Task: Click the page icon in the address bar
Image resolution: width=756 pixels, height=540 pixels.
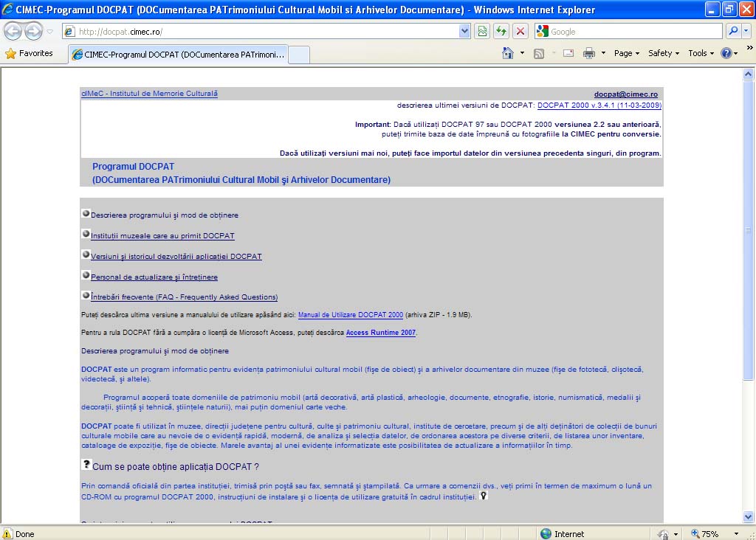Action: click(69, 32)
